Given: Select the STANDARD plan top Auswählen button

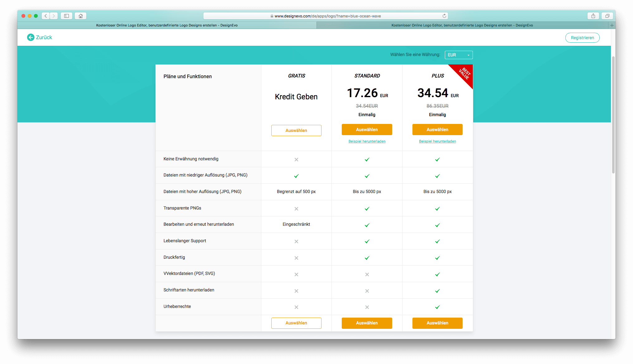Looking at the screenshot, I should click(x=367, y=130).
